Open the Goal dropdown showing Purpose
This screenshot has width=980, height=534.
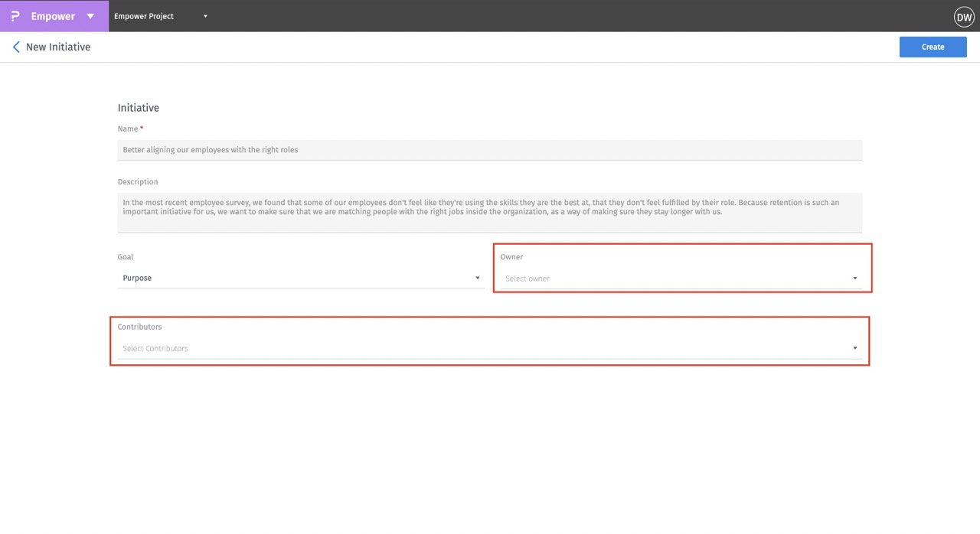(x=299, y=278)
